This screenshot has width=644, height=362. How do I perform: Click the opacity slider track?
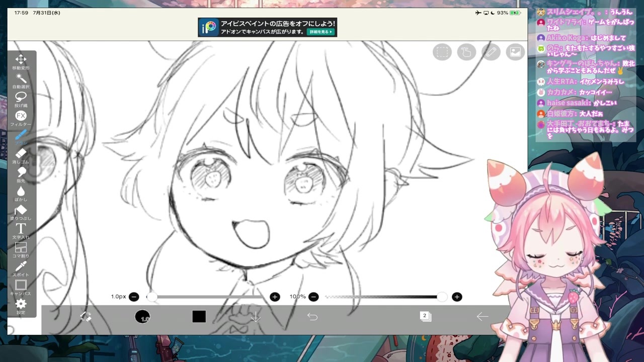tap(385, 297)
